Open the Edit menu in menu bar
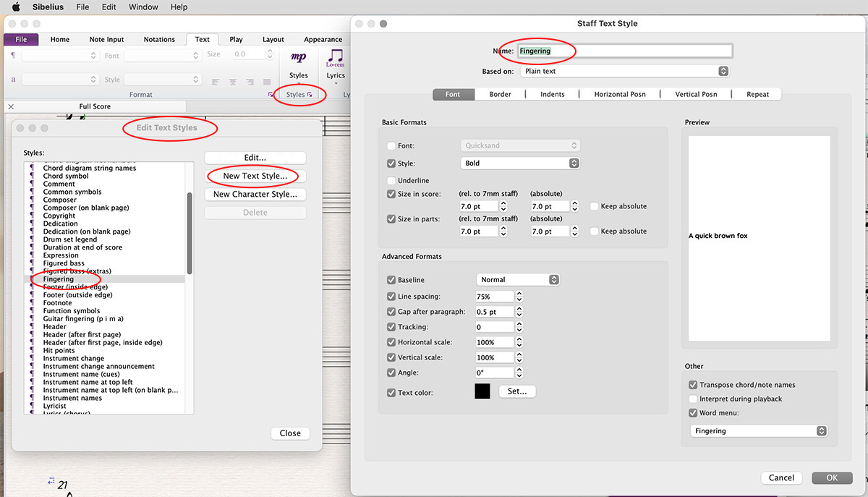Viewport: 868px width, 497px height. coord(109,7)
